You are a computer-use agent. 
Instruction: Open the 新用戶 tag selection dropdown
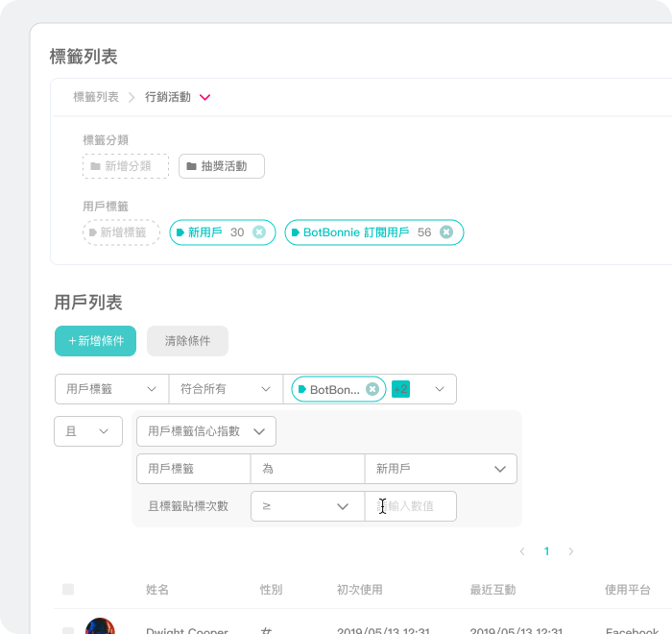pyautogui.click(x=441, y=469)
